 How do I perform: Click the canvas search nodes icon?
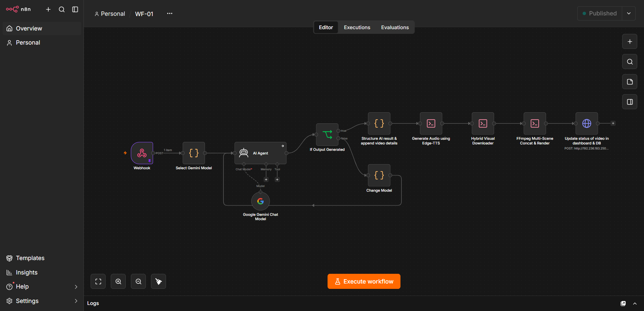click(630, 62)
